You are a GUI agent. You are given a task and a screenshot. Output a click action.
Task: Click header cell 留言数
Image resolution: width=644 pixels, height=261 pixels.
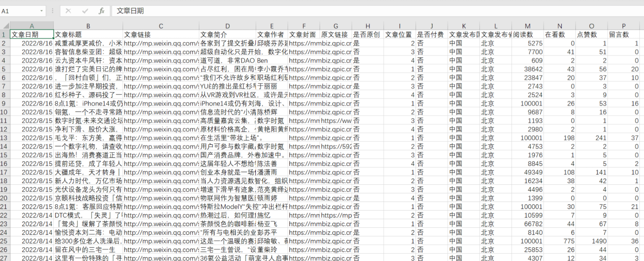[x=624, y=34]
